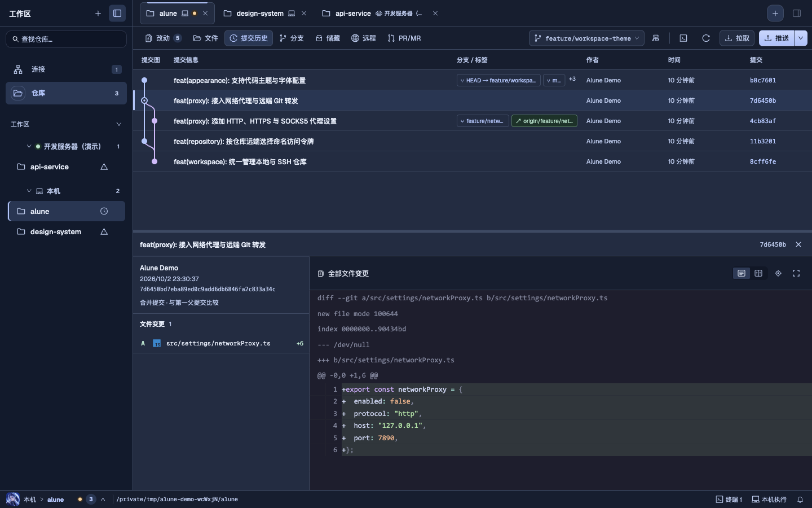
Task: Open the repository tree layout icon
Action: tap(656, 38)
